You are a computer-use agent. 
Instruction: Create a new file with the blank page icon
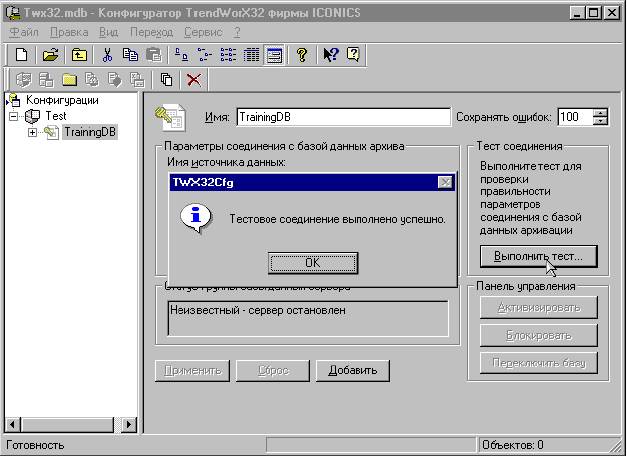(22, 55)
